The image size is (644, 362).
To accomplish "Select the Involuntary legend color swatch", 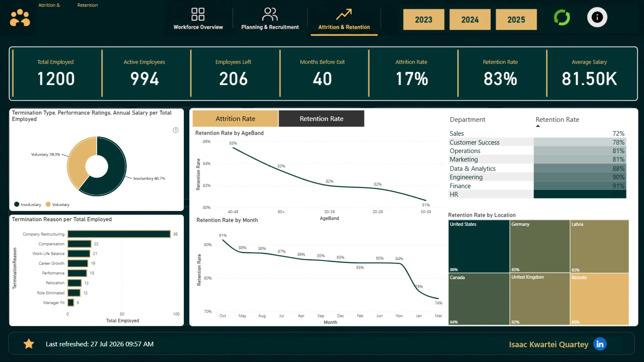I will pyautogui.click(x=17, y=204).
